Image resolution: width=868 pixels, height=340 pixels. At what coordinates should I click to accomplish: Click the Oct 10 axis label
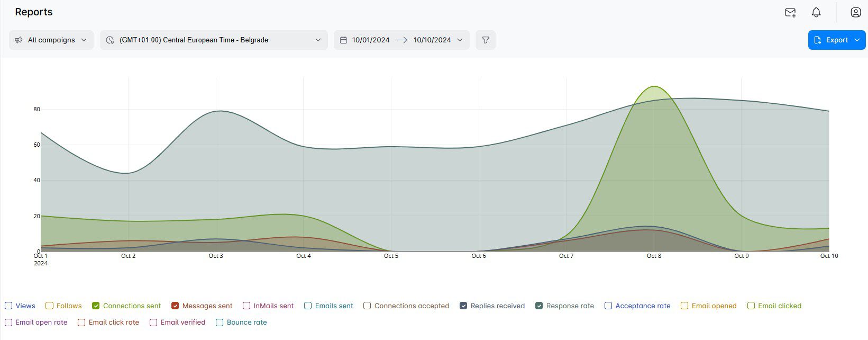coord(829,256)
